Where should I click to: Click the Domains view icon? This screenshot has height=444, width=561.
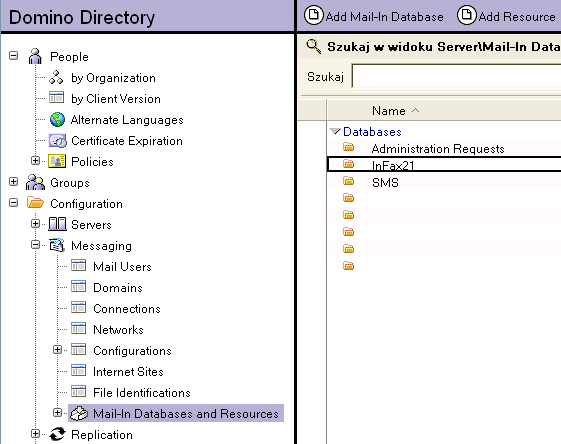click(x=78, y=287)
